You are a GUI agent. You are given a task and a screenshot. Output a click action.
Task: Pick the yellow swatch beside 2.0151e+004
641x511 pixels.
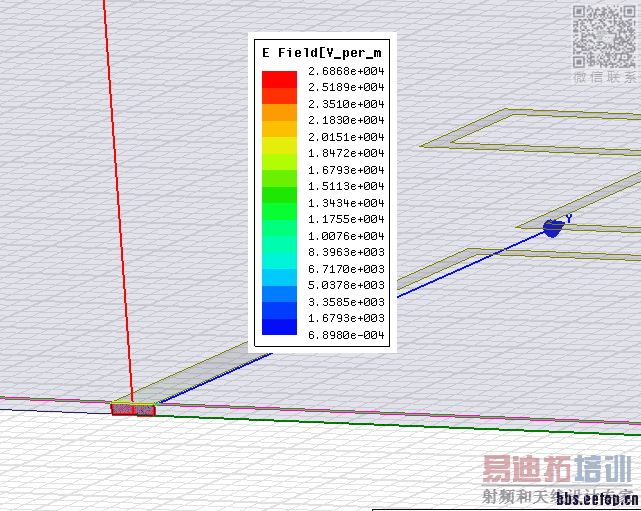pos(279,146)
